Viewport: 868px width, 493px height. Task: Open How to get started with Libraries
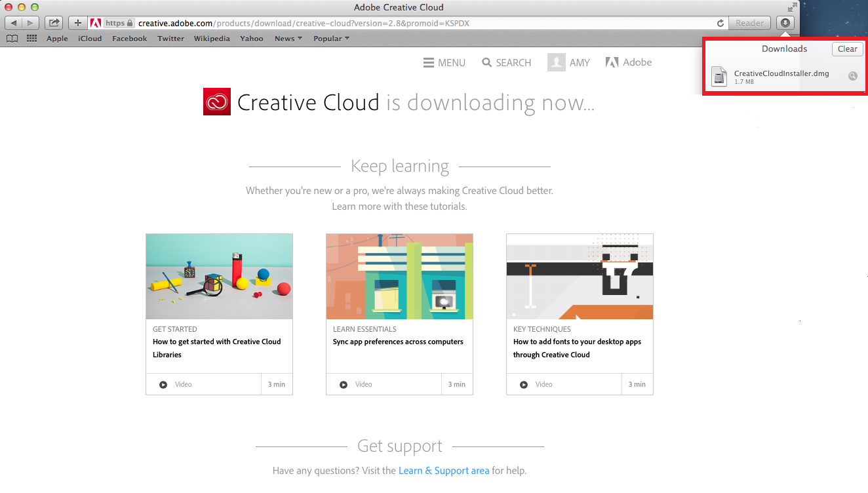point(217,348)
